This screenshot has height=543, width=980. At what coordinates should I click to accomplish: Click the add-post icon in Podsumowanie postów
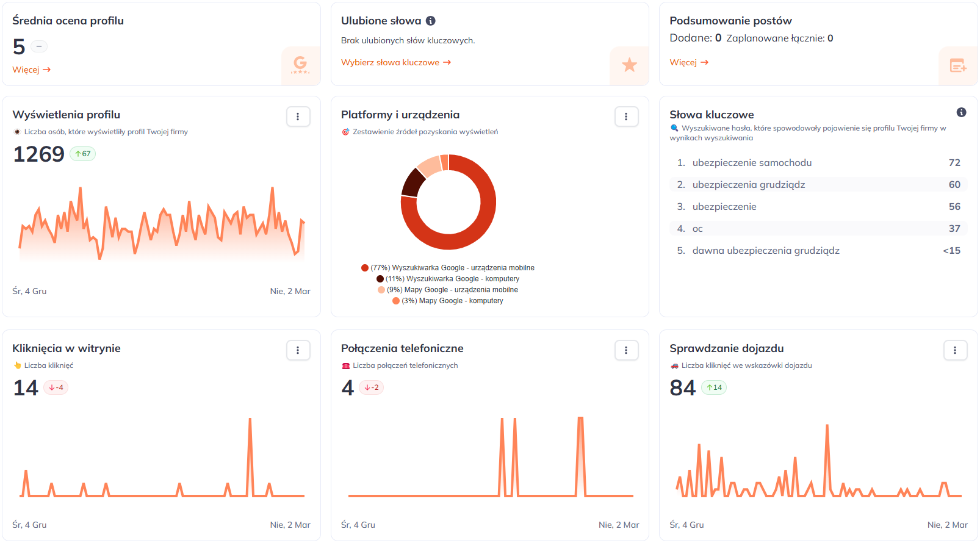[x=957, y=65]
